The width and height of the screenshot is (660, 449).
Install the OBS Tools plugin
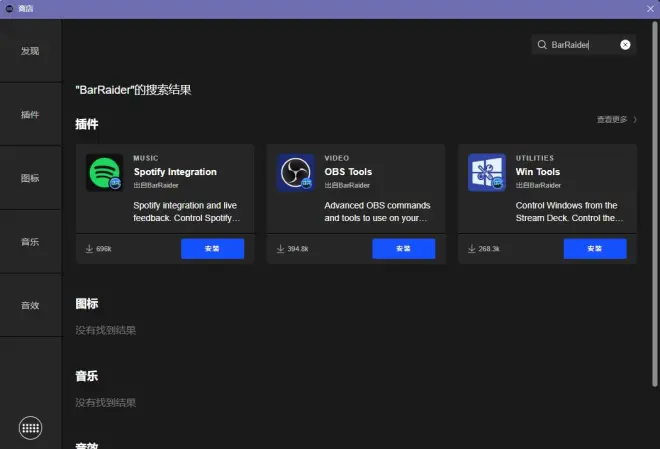point(404,249)
